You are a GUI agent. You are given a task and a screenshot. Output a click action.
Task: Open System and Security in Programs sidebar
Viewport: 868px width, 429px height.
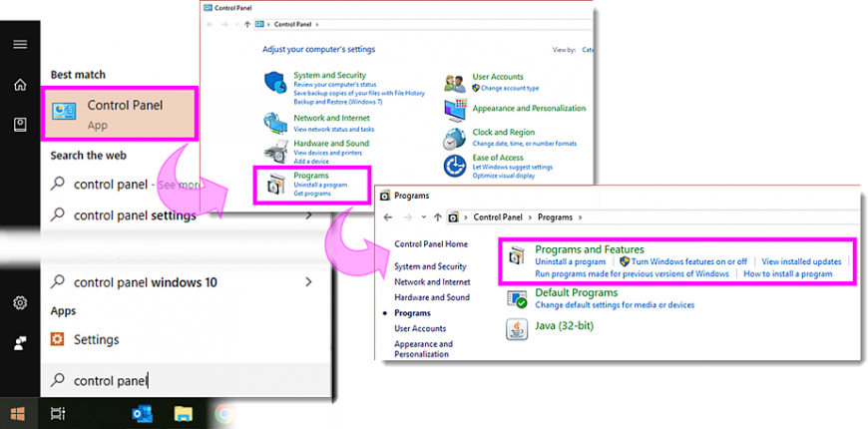[430, 266]
